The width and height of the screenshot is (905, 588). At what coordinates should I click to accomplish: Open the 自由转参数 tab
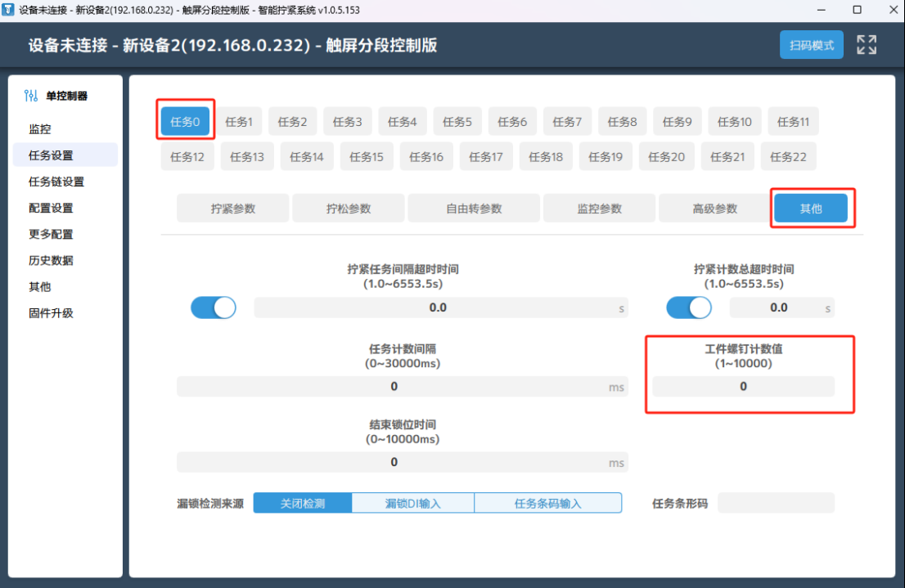(474, 209)
